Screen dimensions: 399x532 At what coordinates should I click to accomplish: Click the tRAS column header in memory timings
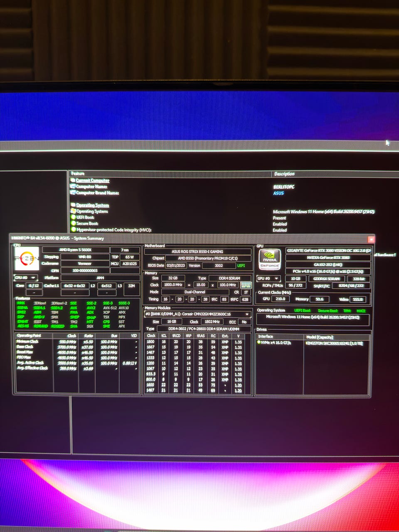(201, 335)
